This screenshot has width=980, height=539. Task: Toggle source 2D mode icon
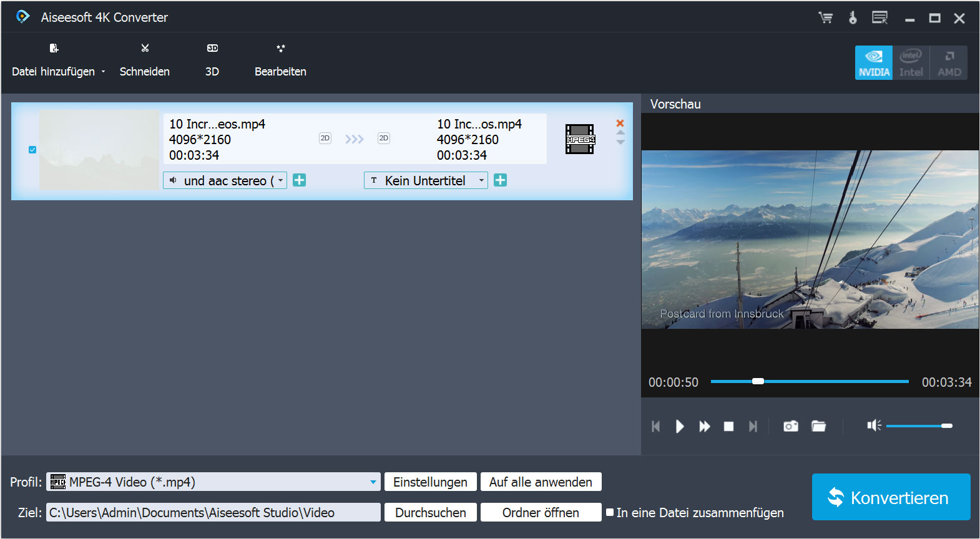(x=325, y=138)
